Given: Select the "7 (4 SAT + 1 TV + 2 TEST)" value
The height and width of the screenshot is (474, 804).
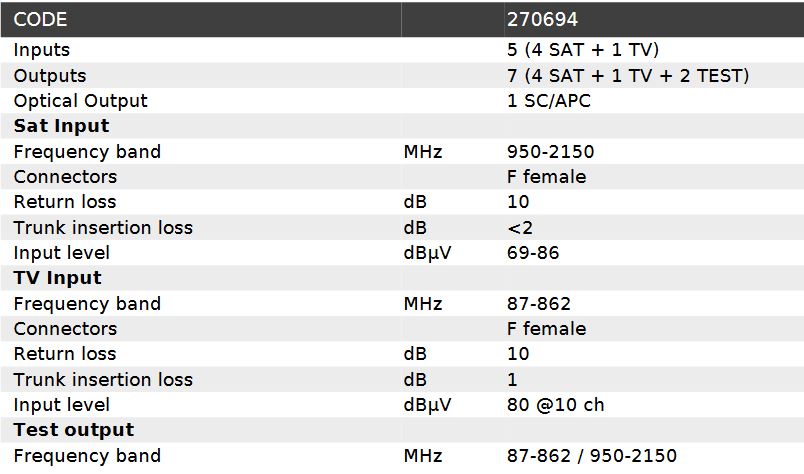Looking at the screenshot, I should click(x=628, y=76).
